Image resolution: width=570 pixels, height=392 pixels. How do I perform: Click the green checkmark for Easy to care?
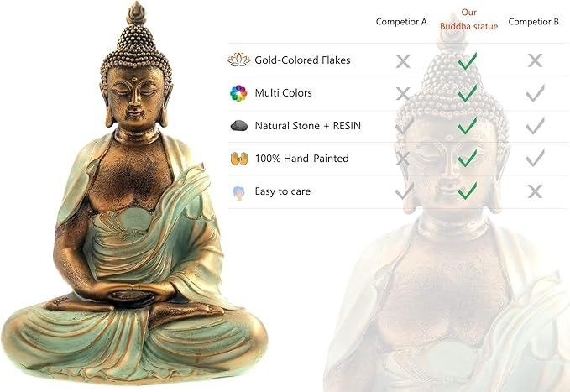[468, 191]
